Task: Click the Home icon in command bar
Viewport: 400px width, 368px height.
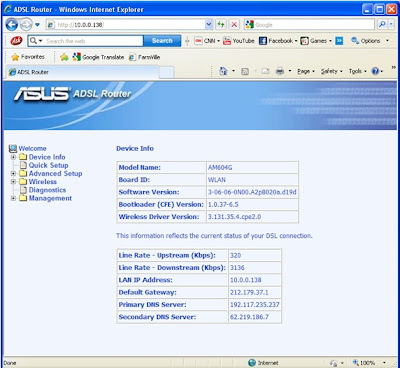Action: pos(223,71)
